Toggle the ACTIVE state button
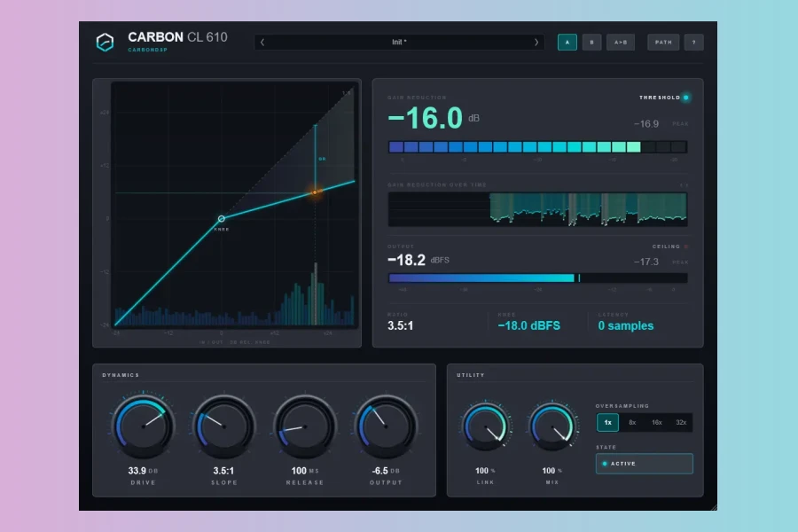 coord(645,464)
